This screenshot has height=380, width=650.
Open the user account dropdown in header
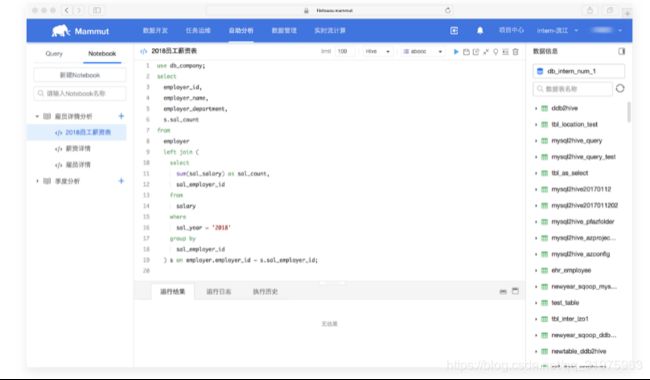pyautogui.click(x=606, y=30)
